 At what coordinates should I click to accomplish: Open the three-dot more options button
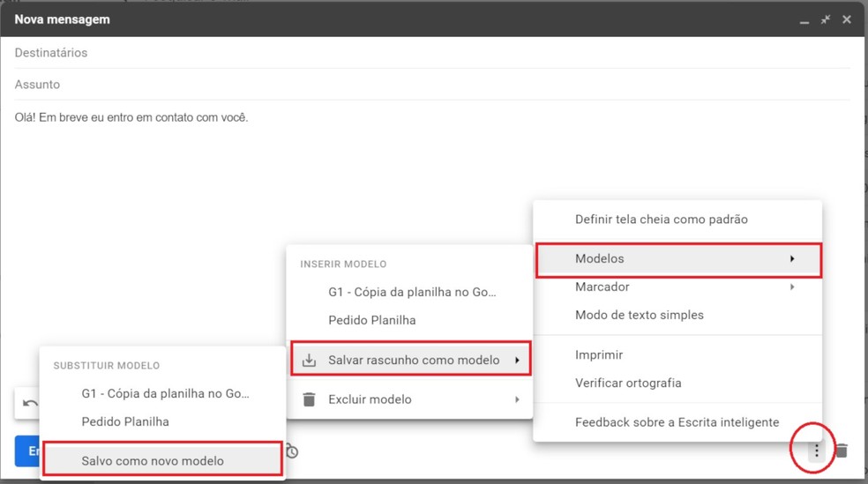(x=817, y=451)
